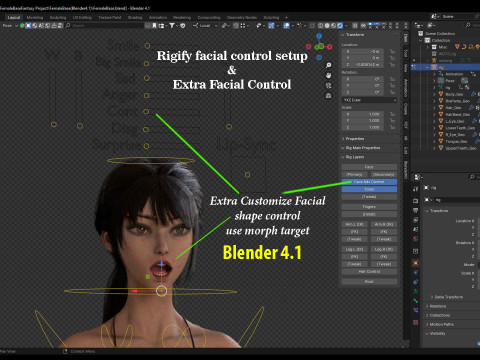Select wireframe viewport shading
The width and height of the screenshot is (480, 360).
[x=321, y=25]
